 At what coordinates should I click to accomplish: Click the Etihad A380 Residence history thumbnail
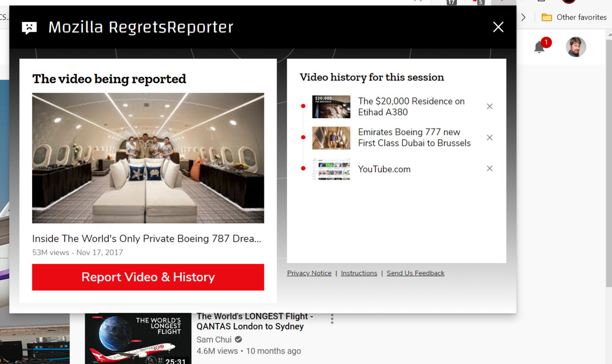[331, 107]
